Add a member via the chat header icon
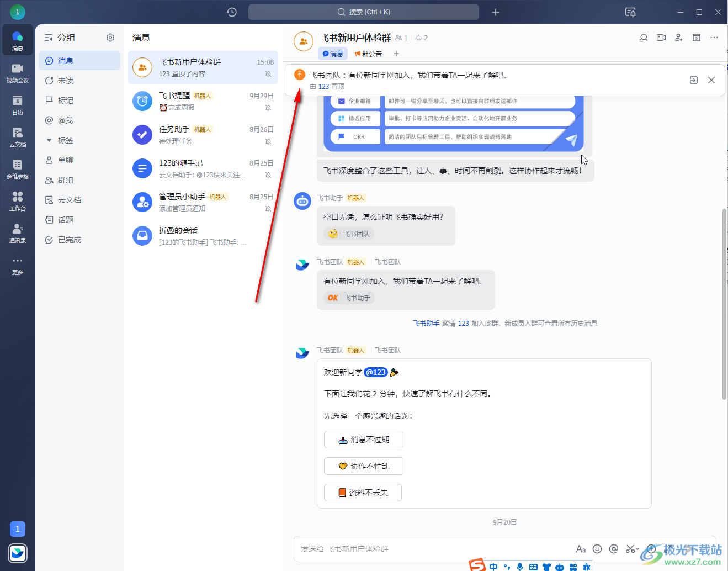The height and width of the screenshot is (571, 728). [x=679, y=38]
